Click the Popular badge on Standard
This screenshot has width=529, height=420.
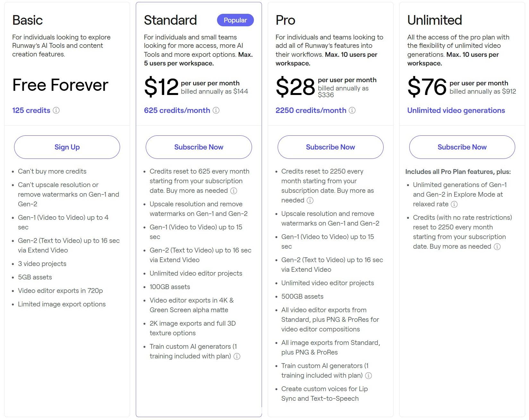[235, 20]
